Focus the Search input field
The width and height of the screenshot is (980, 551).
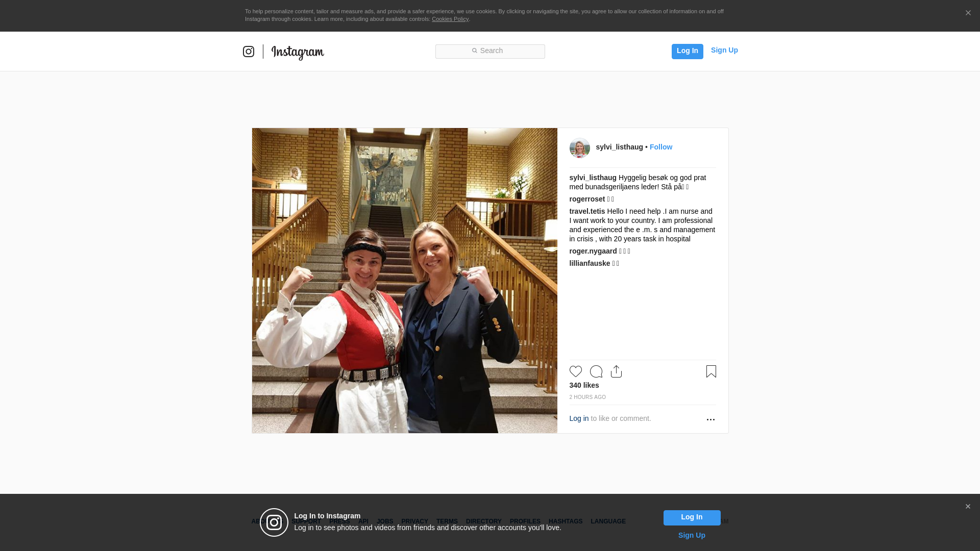[490, 52]
